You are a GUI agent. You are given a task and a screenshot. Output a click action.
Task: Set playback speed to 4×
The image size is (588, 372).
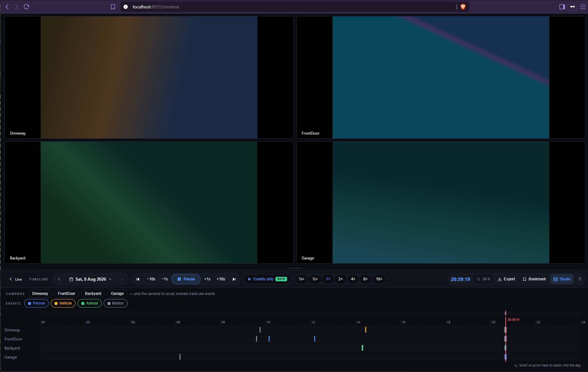[353, 279]
